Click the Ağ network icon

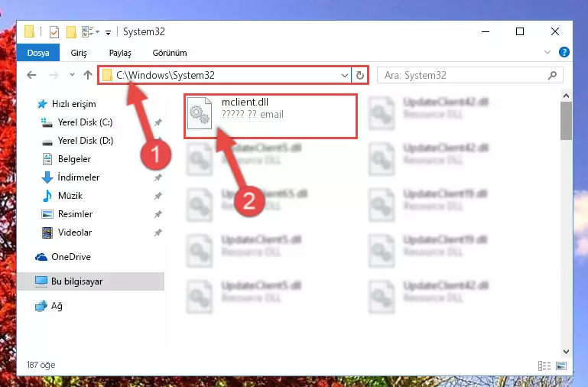pos(41,306)
